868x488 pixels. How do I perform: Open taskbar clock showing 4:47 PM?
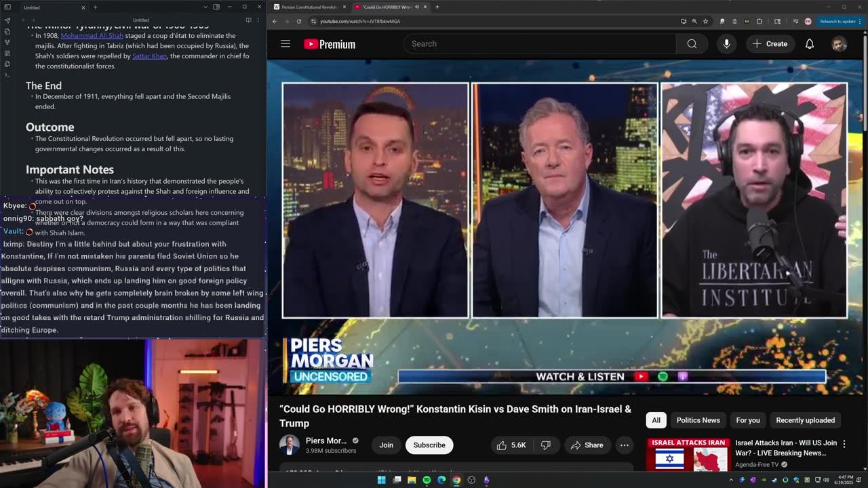coord(843,480)
